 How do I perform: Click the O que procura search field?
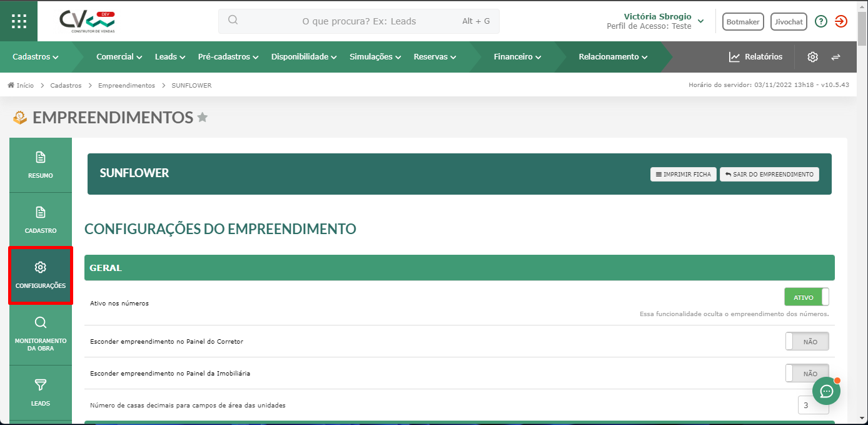click(359, 21)
